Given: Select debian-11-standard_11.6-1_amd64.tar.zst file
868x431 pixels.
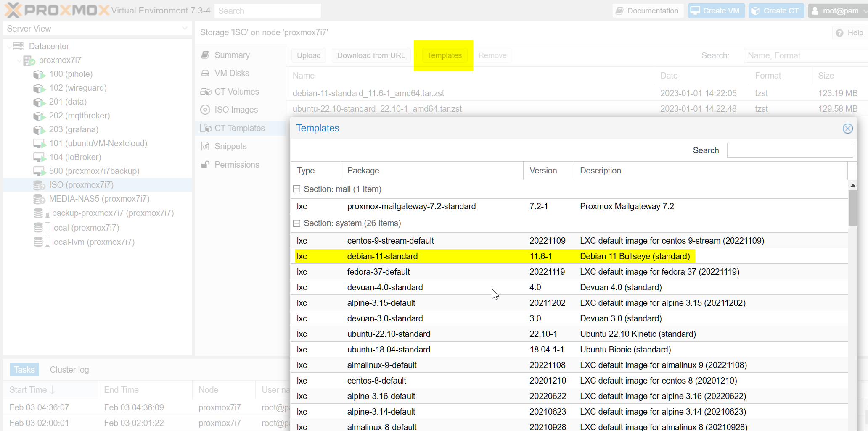Looking at the screenshot, I should [x=577, y=93].
